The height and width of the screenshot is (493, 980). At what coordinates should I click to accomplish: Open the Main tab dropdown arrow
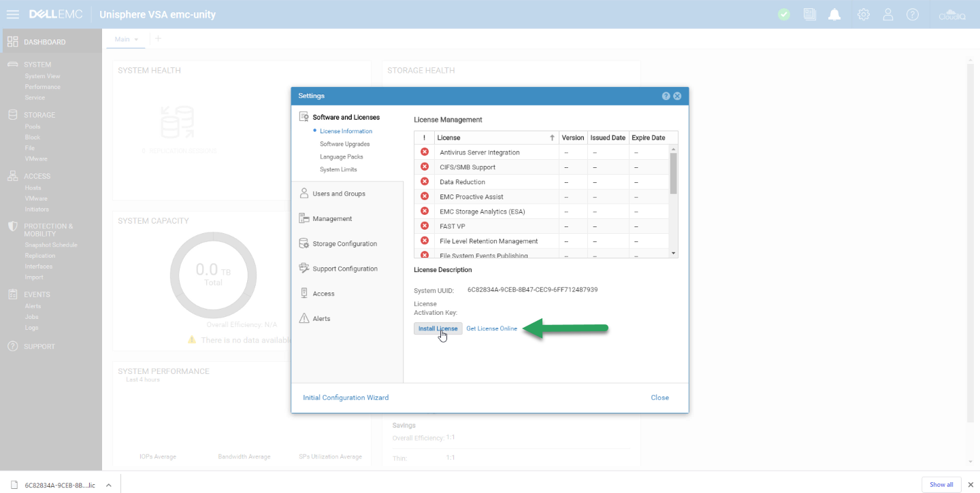click(136, 39)
